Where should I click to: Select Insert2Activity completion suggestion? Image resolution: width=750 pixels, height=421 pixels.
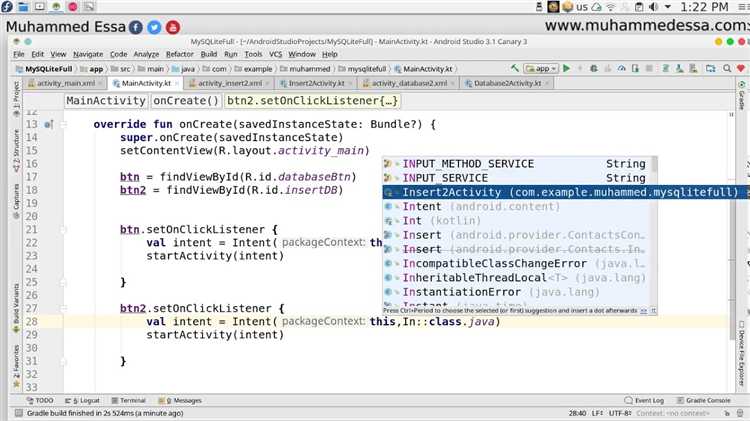566,192
